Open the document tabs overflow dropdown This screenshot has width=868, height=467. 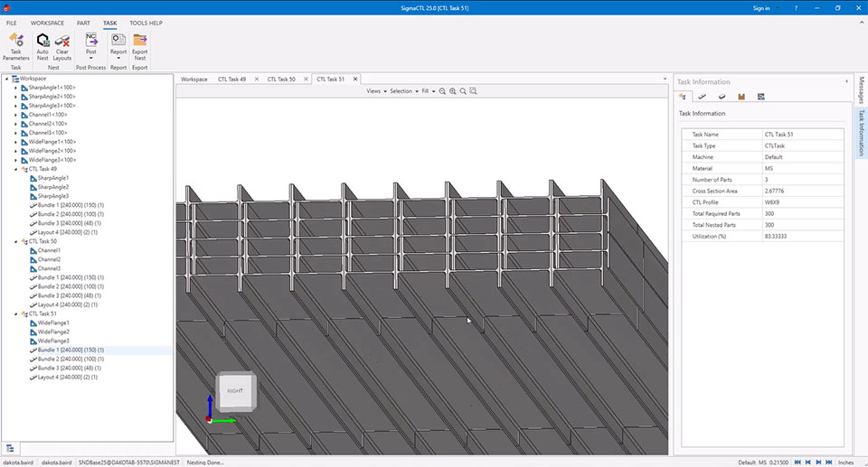[x=665, y=79]
